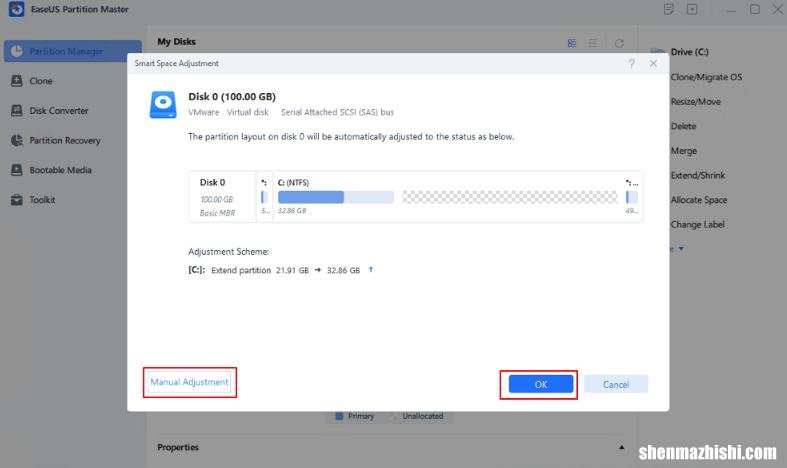Open dialog help question mark icon

[x=631, y=63]
